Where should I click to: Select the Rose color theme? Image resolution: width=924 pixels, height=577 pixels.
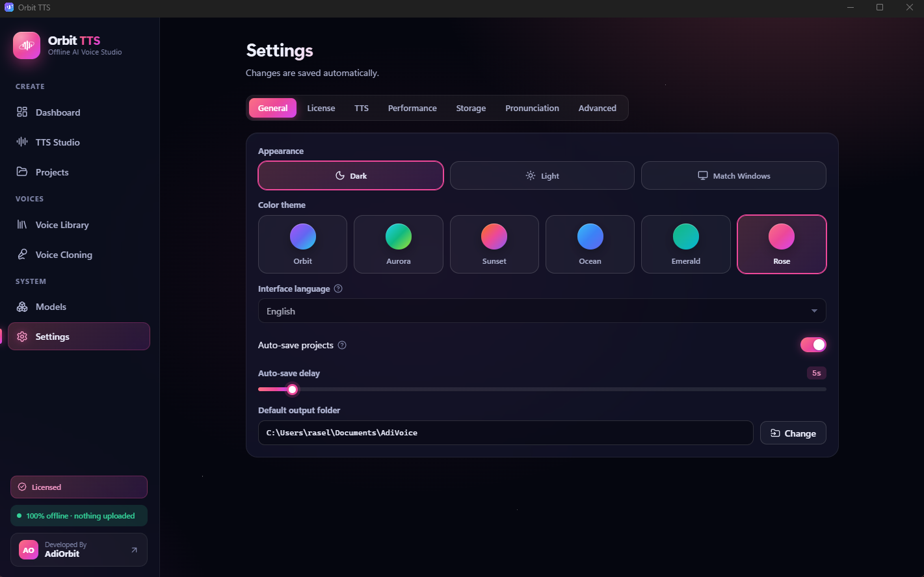click(x=782, y=244)
